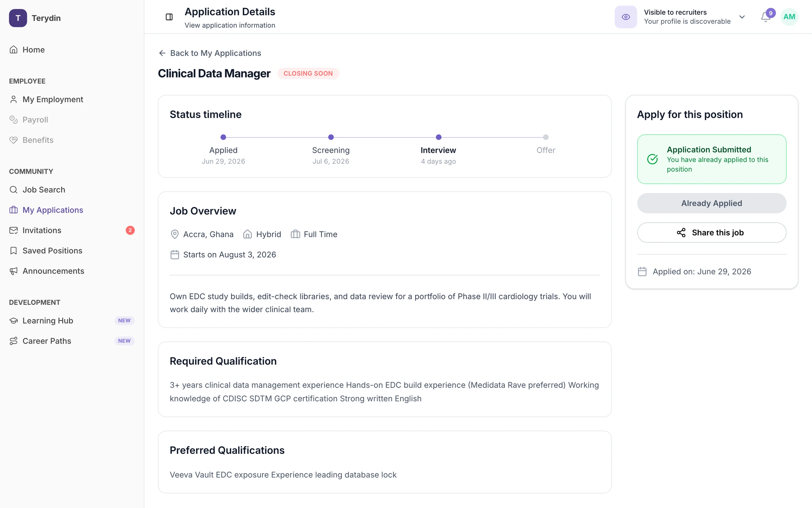This screenshot has height=508, width=812.
Task: Click the Already Applied button
Action: (711, 203)
